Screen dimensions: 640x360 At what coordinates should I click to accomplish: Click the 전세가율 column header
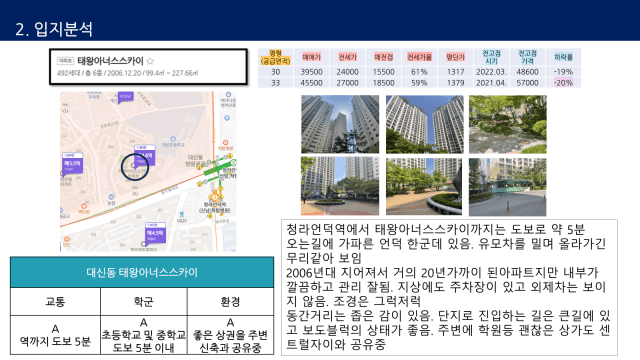419,58
